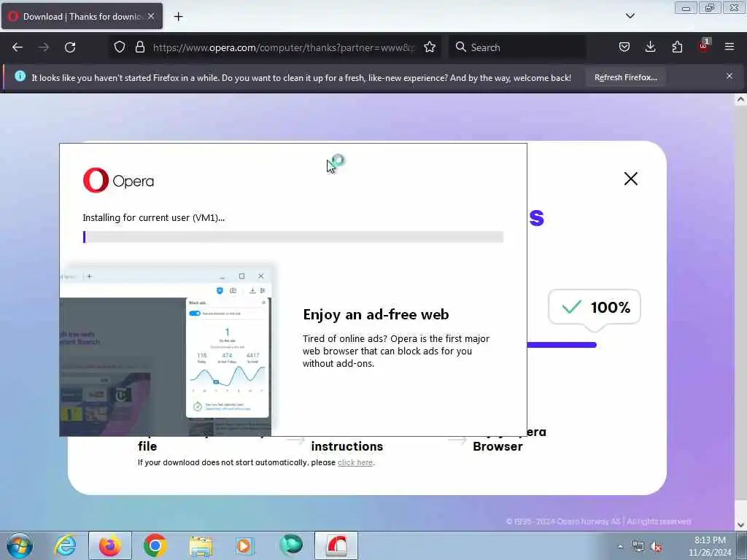The width and height of the screenshot is (747, 560).
Task: Close the Opera thanks page card
Action: click(x=631, y=179)
